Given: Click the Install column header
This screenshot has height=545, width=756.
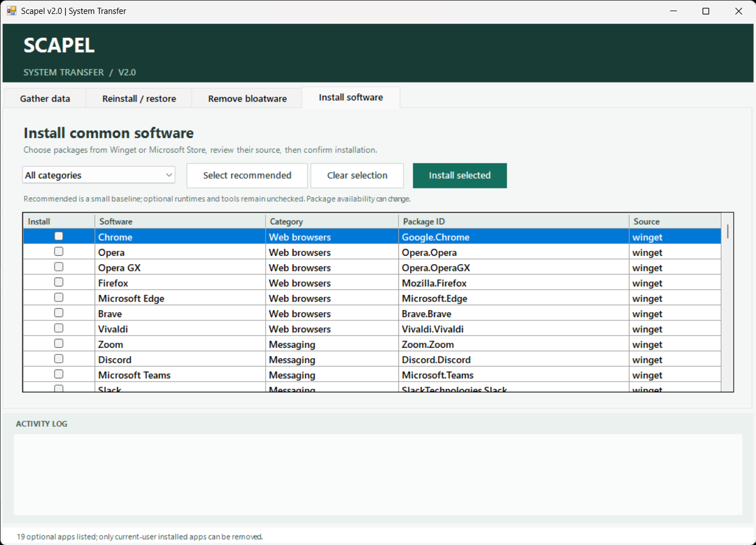Looking at the screenshot, I should [x=59, y=221].
